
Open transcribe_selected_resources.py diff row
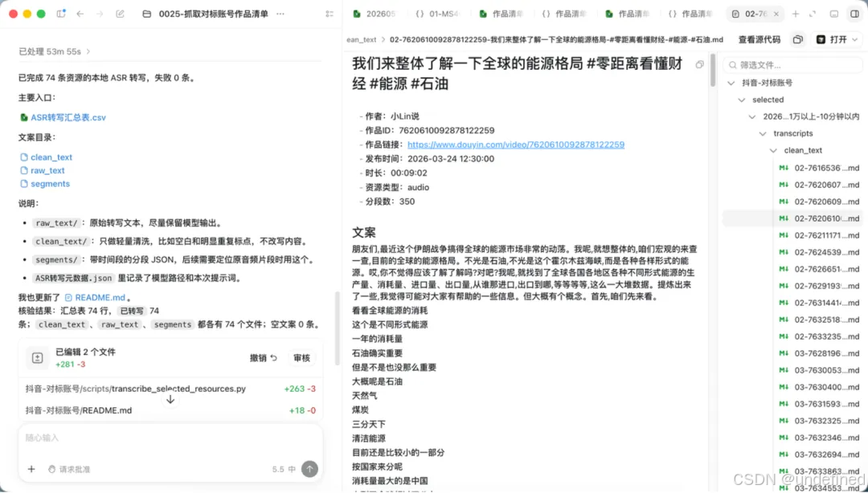170,389
